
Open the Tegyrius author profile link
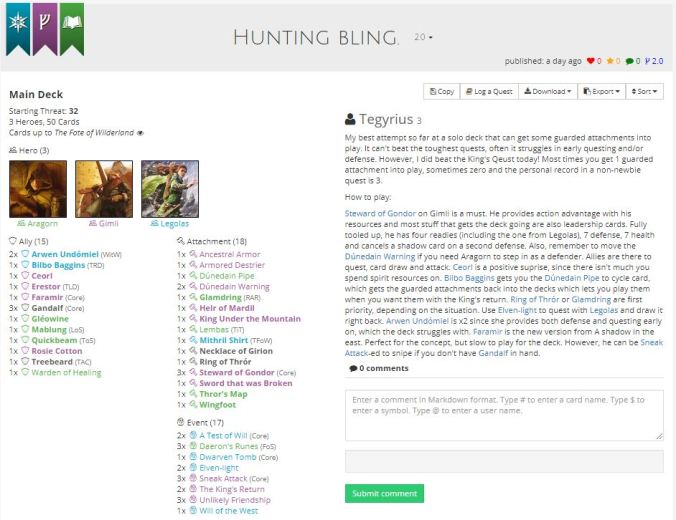coord(386,119)
